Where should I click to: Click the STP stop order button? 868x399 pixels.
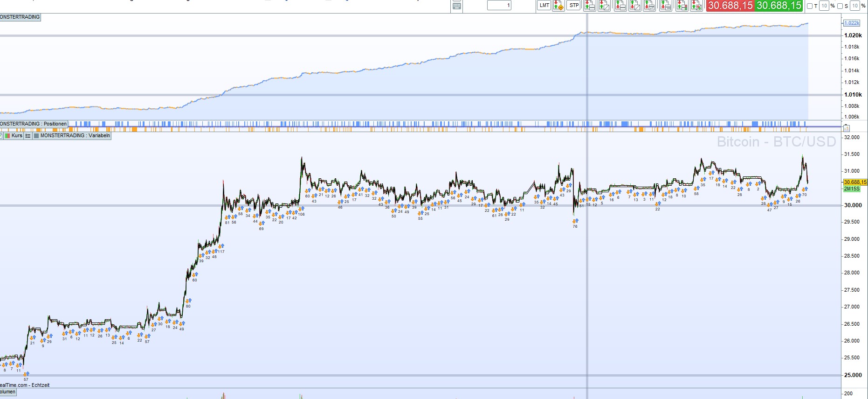(574, 6)
